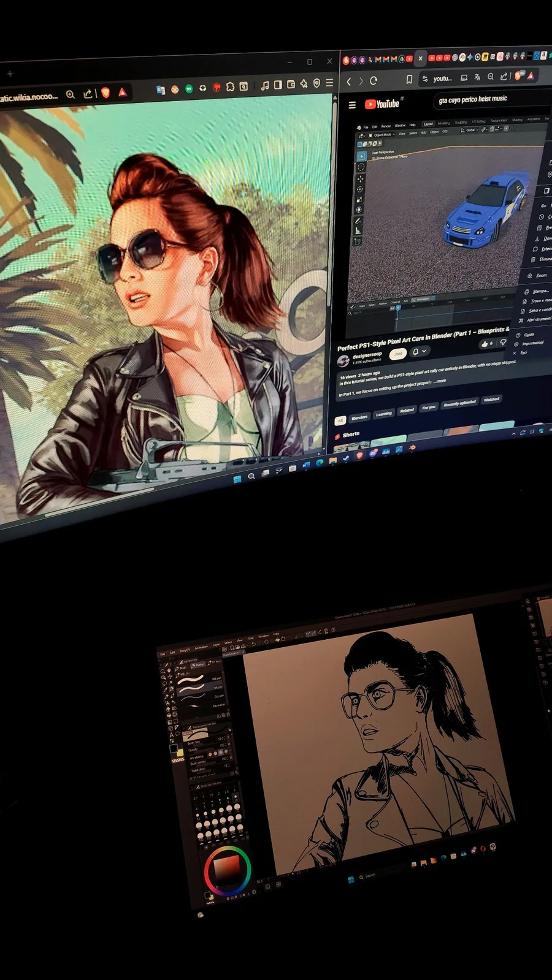Adjust the Brush Size slider in Clip Studio
This screenshot has width=552, height=980.
coord(210,740)
